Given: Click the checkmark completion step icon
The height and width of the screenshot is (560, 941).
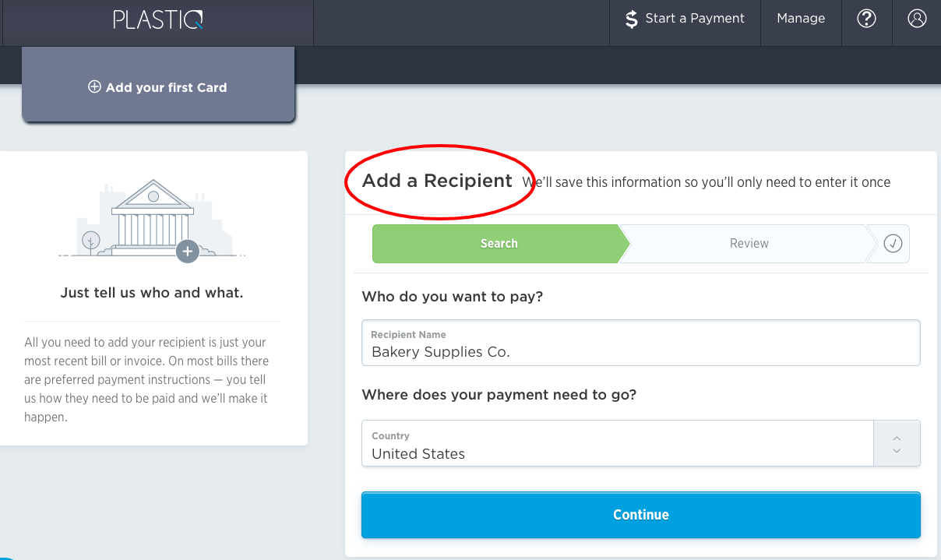Looking at the screenshot, I should click(x=893, y=244).
